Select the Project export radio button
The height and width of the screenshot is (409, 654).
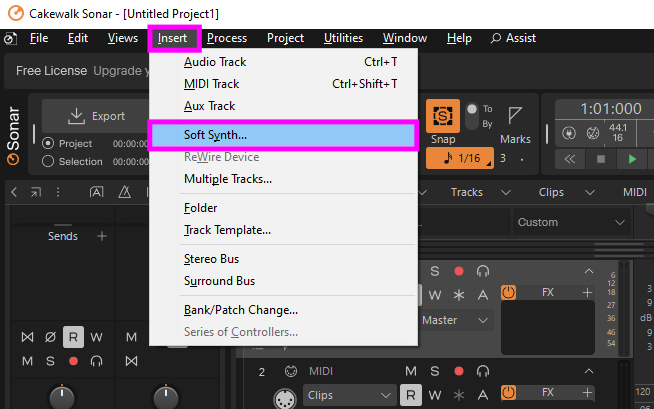pos(48,143)
